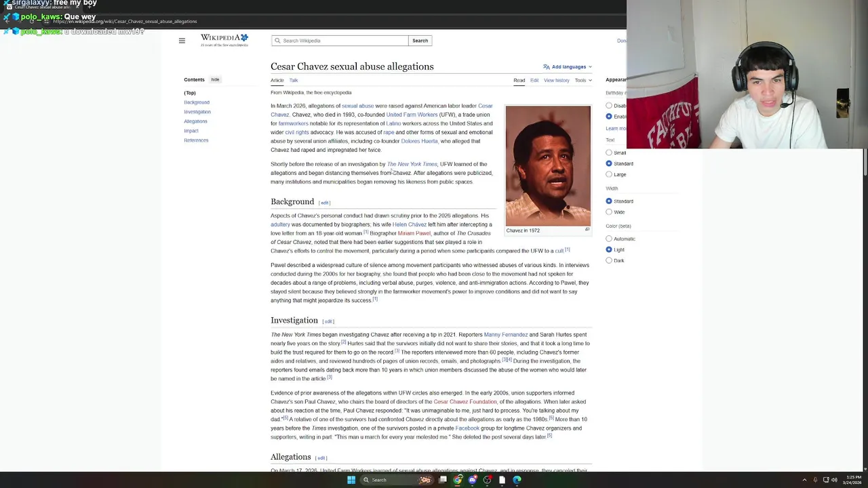Open volume control in system tray

[834, 480]
